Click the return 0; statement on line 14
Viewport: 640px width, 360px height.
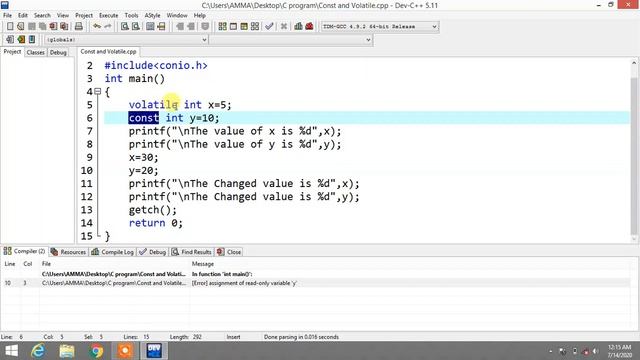(x=156, y=223)
